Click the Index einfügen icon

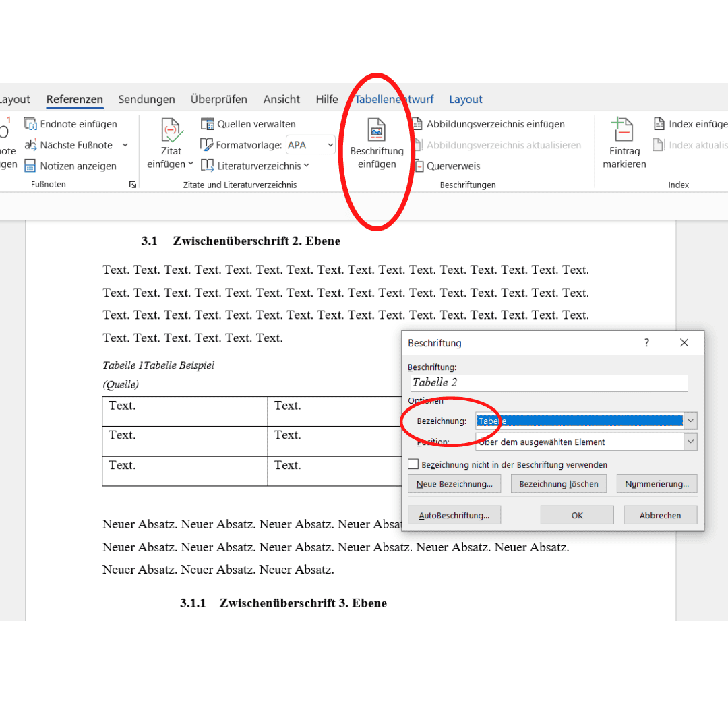click(659, 124)
